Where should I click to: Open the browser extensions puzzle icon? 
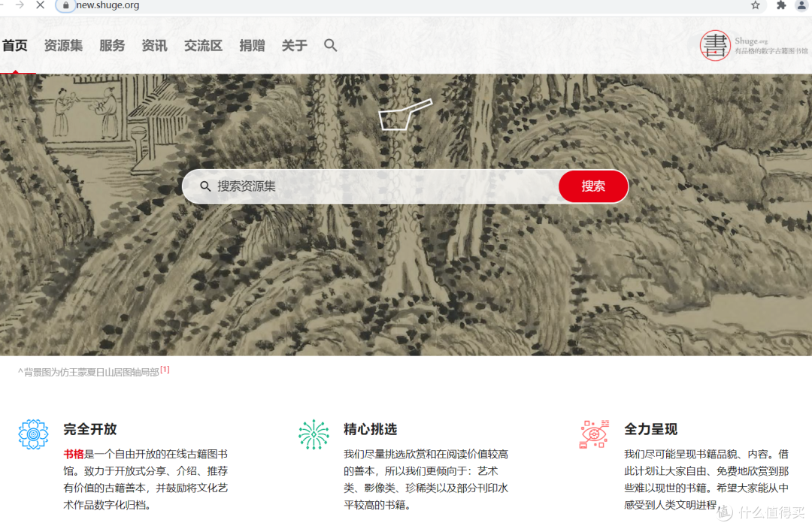click(x=781, y=5)
